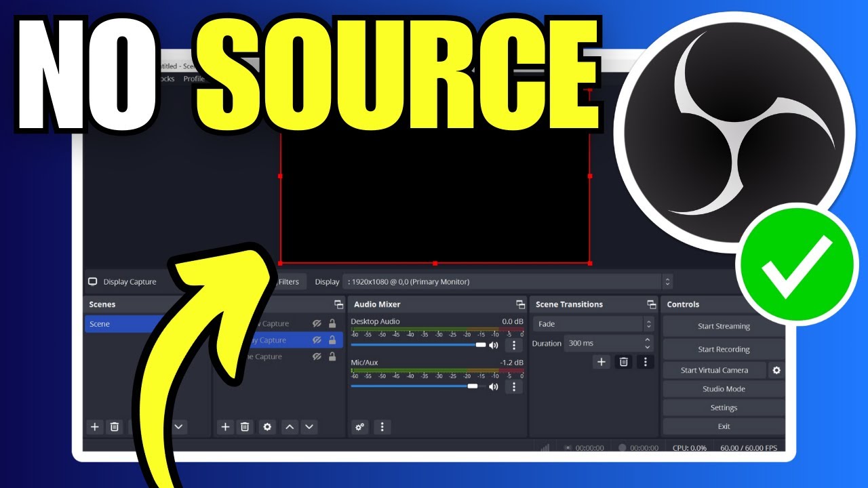This screenshot has height=488, width=868.
Task: Move selected source up in Sources panel
Action: pyautogui.click(x=290, y=426)
